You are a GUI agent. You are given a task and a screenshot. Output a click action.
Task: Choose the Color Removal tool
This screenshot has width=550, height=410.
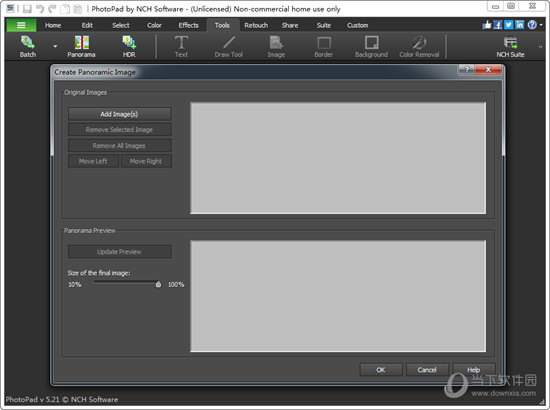click(419, 46)
